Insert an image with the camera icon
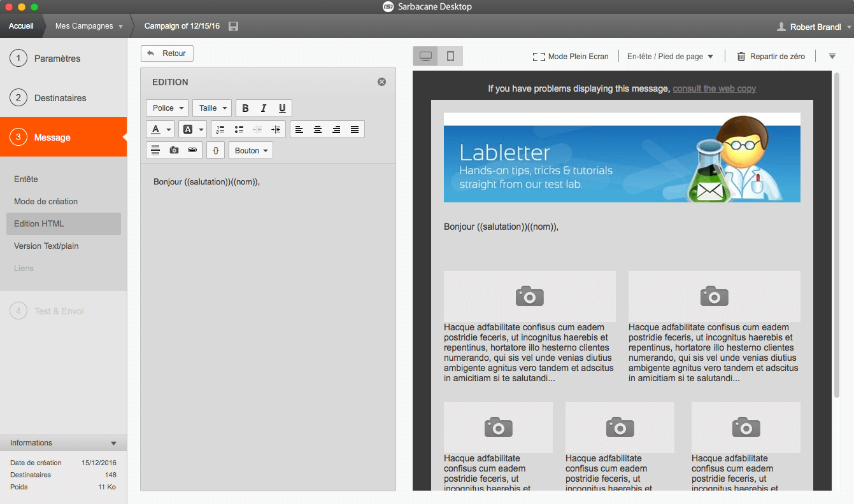The height and width of the screenshot is (504, 854). click(174, 150)
